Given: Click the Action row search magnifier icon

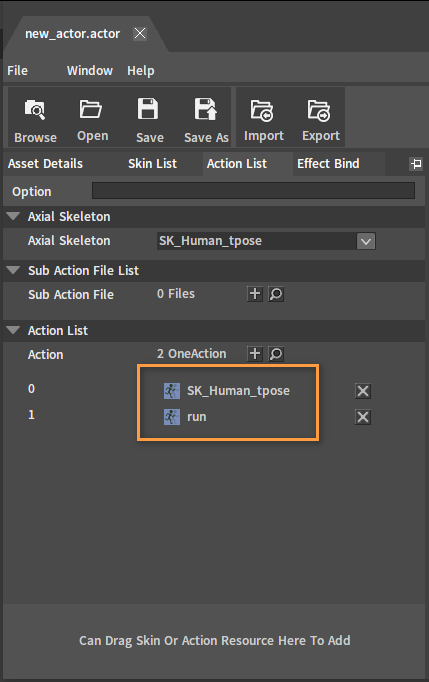Looking at the screenshot, I should coord(276,354).
